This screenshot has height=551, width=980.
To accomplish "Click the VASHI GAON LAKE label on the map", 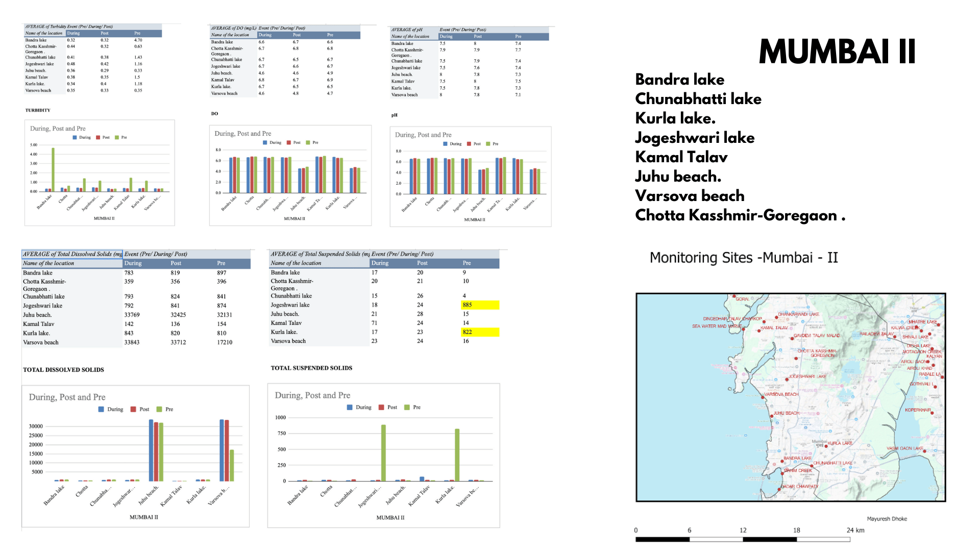I will [905, 448].
